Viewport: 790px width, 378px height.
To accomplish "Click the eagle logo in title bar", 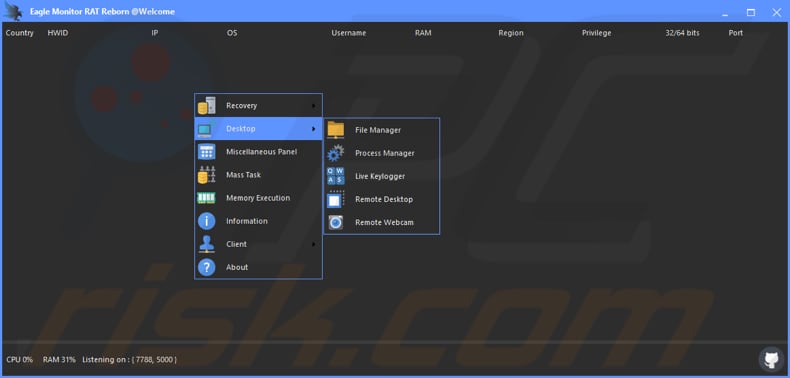I will click(x=12, y=11).
